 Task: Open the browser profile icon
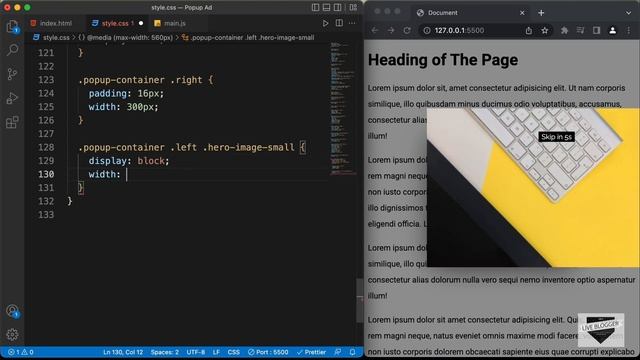613,30
